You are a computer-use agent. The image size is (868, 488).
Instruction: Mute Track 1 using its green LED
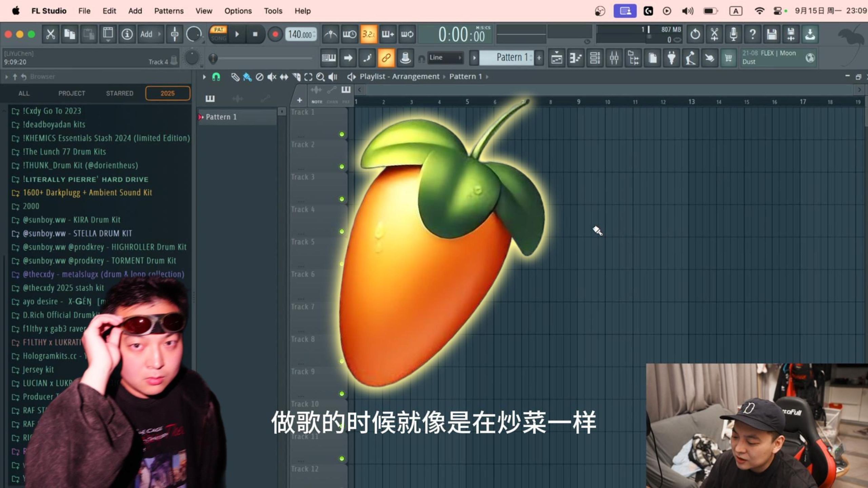pyautogui.click(x=342, y=135)
